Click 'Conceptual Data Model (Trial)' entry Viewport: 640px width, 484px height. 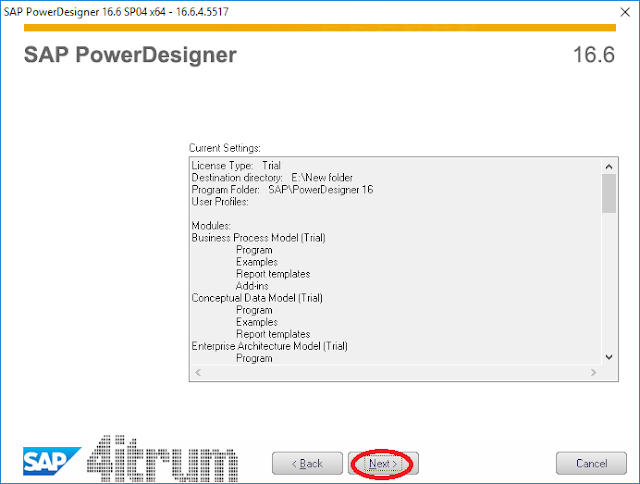pyautogui.click(x=257, y=298)
